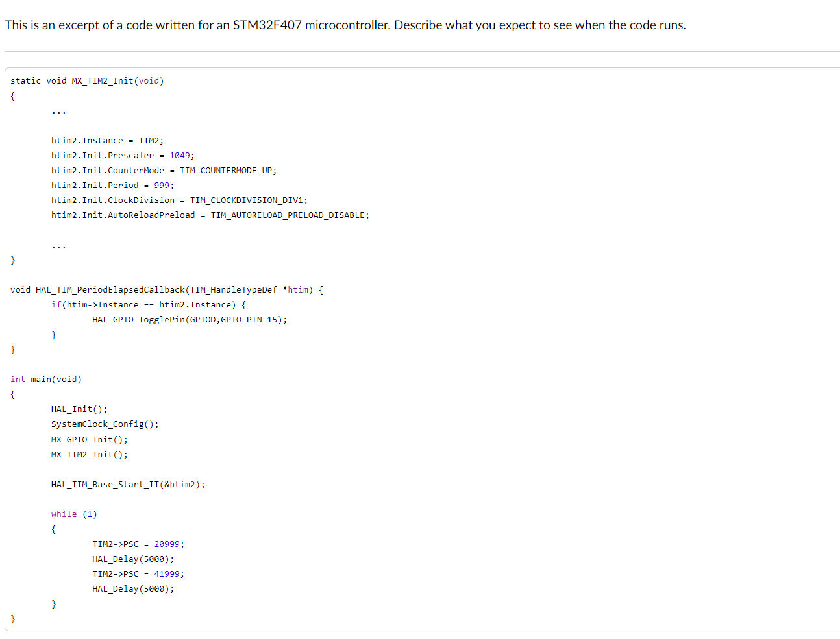Click the HAL_TIM_Base_Start_IT call

click(127, 484)
